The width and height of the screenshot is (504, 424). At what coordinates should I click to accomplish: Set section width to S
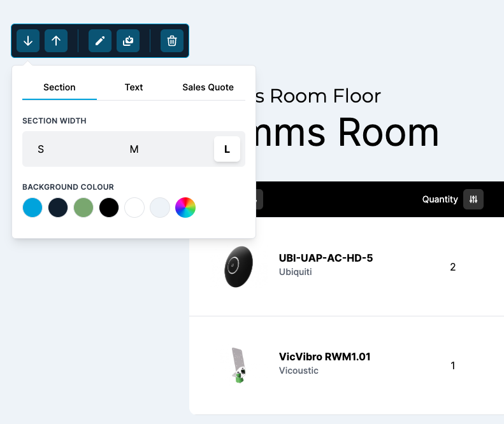tap(41, 149)
